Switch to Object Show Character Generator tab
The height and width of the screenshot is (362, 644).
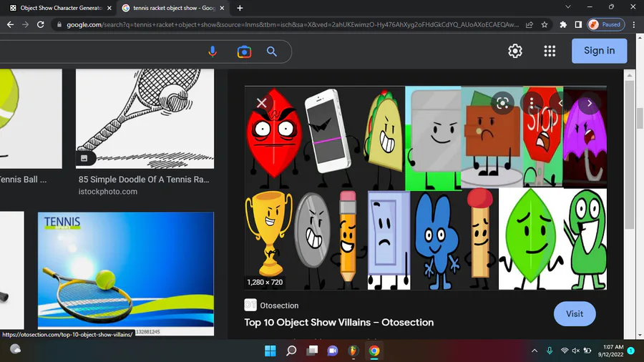point(61,8)
